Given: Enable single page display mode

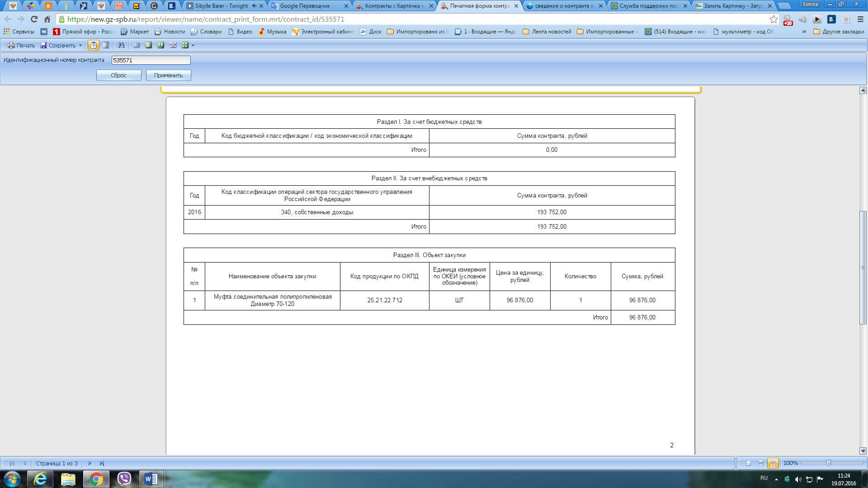Looking at the screenshot, I should [749, 463].
